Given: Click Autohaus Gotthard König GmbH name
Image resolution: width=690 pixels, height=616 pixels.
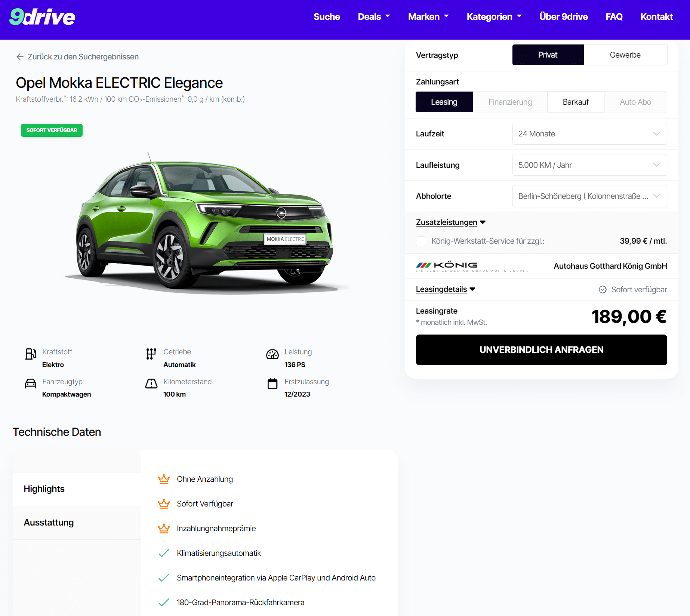Looking at the screenshot, I should 610,266.
